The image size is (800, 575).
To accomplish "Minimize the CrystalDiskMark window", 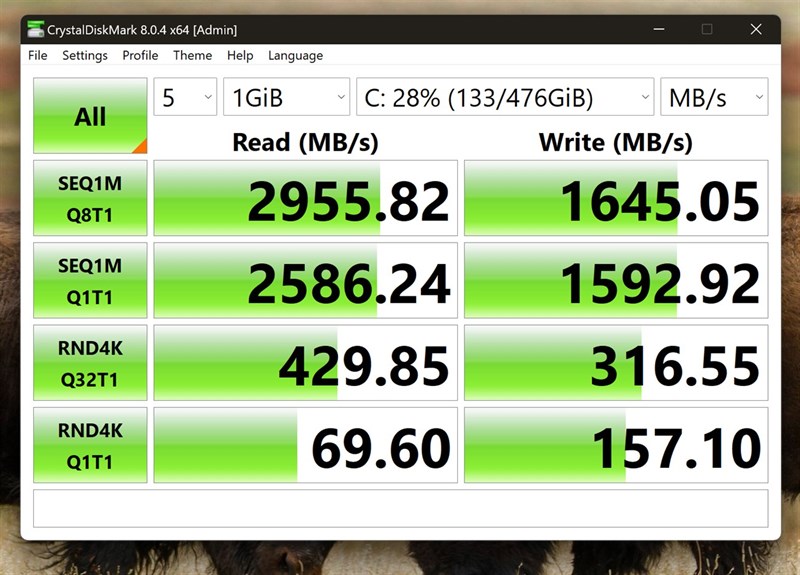I will [659, 29].
